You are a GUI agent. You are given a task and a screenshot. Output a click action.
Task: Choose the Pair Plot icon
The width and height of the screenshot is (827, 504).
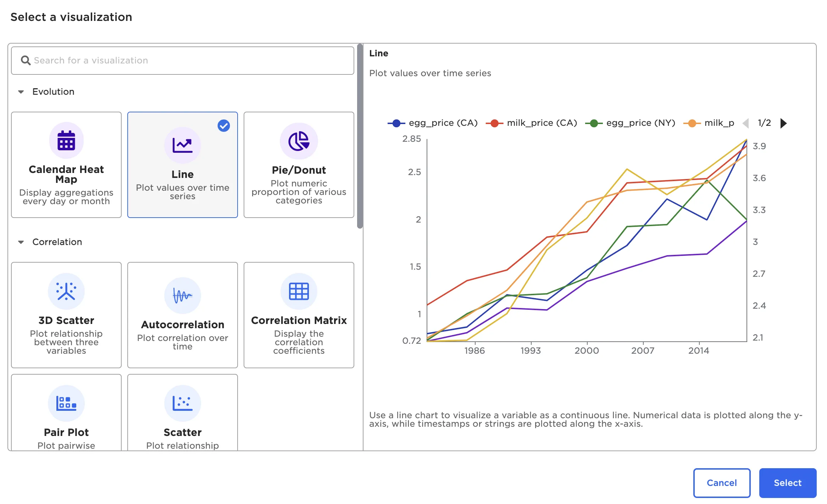(x=66, y=403)
